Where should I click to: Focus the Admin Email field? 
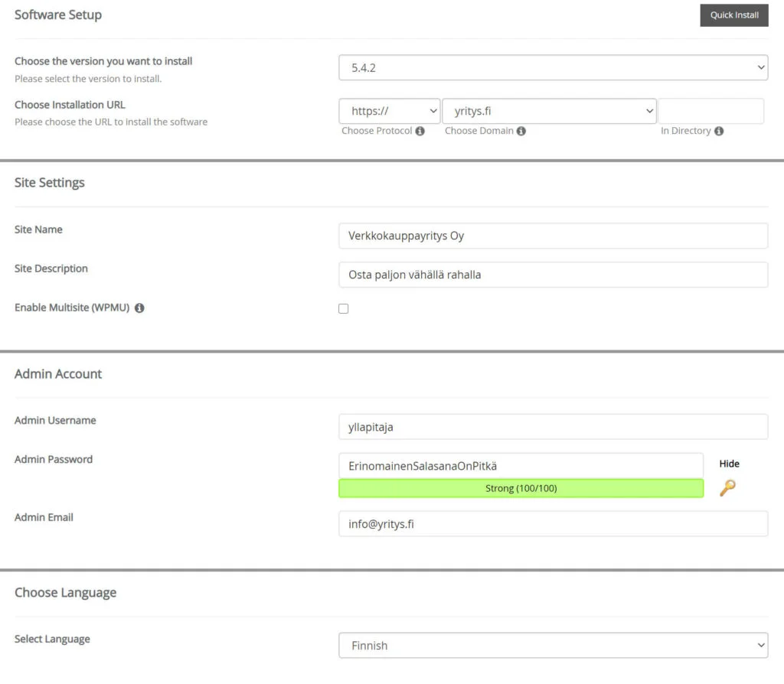point(553,524)
